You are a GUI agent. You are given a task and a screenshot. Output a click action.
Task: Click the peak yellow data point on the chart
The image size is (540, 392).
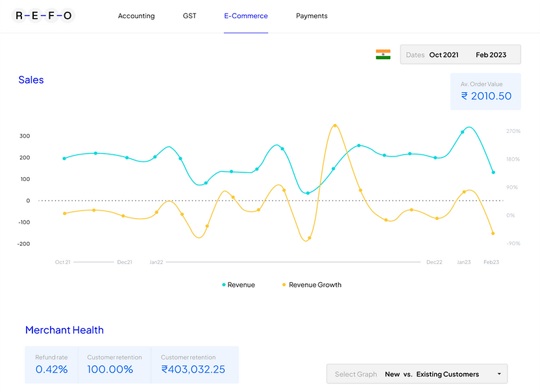pyautogui.click(x=336, y=125)
